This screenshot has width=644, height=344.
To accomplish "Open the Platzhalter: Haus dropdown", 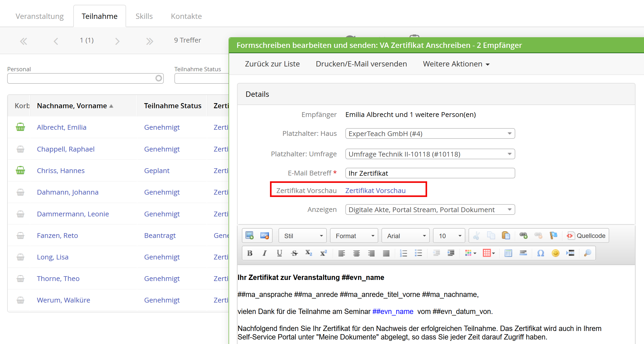I will (430, 133).
